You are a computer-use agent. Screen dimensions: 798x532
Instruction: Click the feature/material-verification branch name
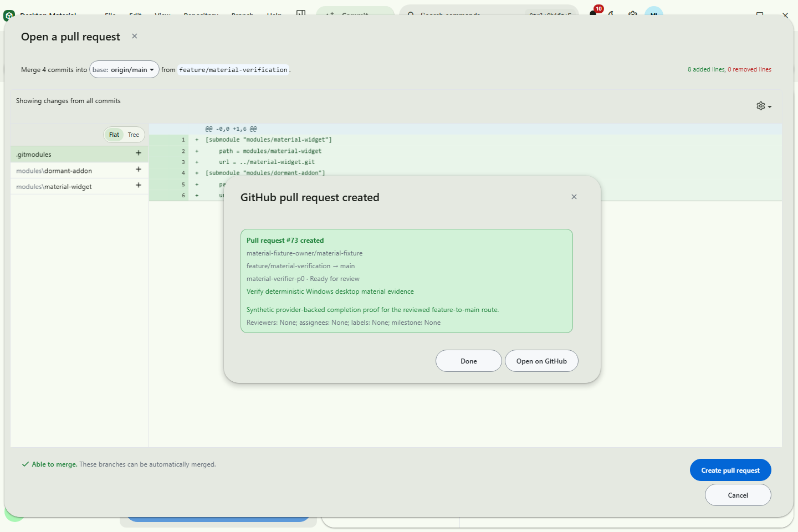pos(233,70)
